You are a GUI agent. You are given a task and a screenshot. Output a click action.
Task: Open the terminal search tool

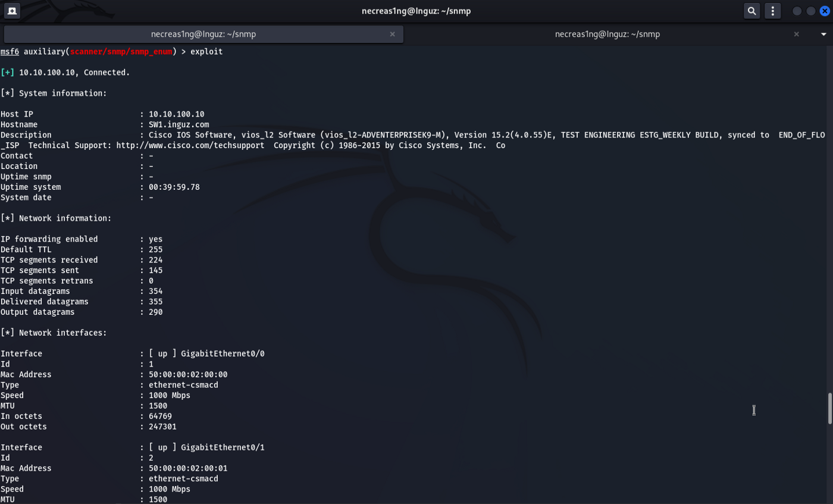point(752,11)
